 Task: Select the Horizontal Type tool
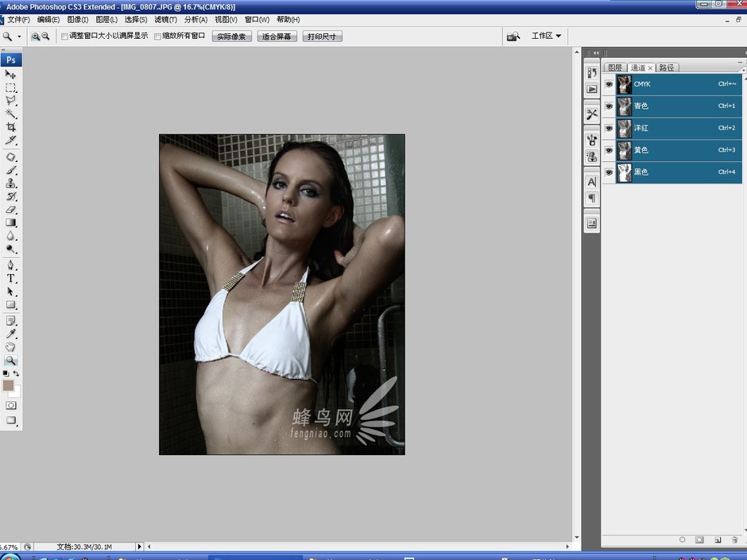tap(10, 279)
